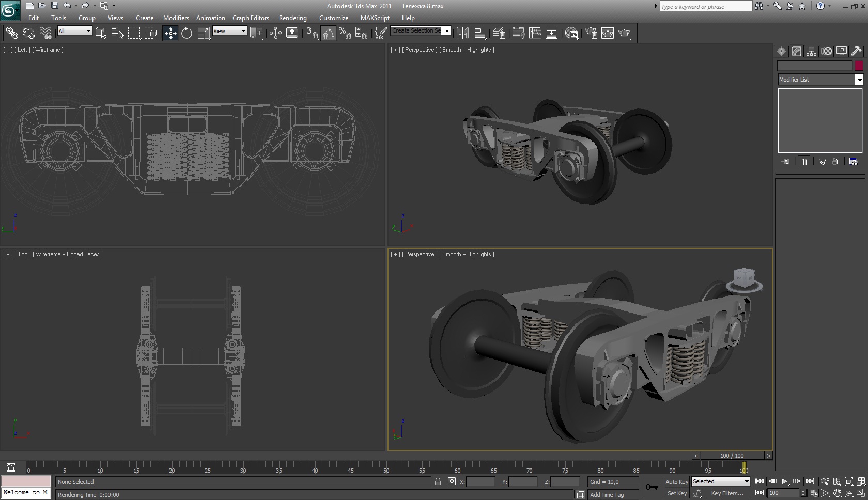Switch to the Hierarchy panel icon
The image size is (868, 500).
(x=811, y=51)
